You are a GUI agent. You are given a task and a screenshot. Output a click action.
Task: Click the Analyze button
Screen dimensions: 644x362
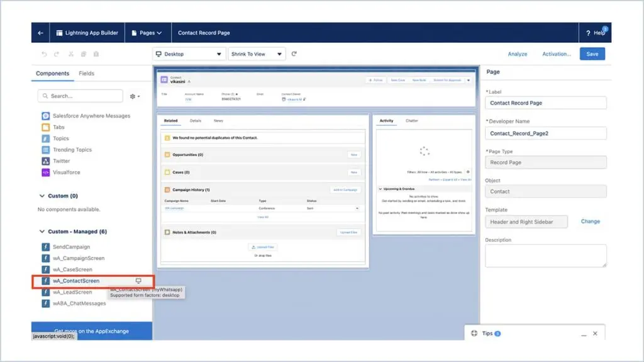pos(517,54)
